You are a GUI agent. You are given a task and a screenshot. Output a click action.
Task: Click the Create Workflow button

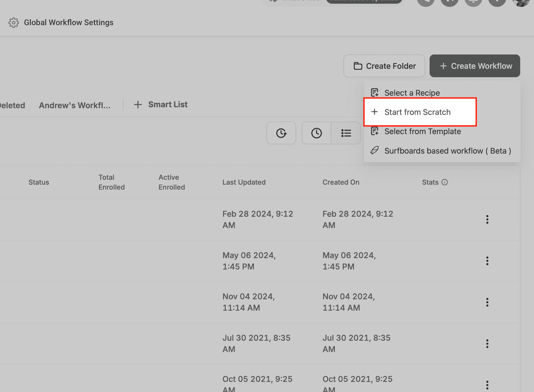[x=475, y=66]
